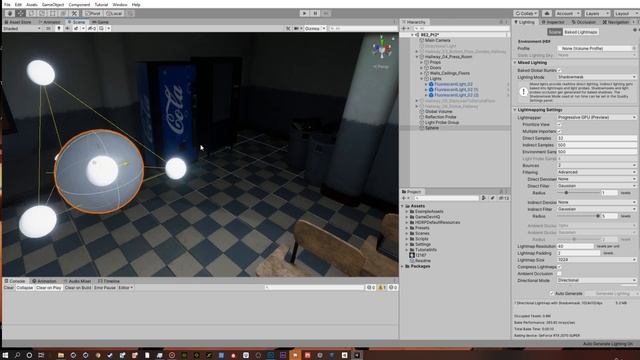Toggle scene grid visibility icon

point(102,29)
